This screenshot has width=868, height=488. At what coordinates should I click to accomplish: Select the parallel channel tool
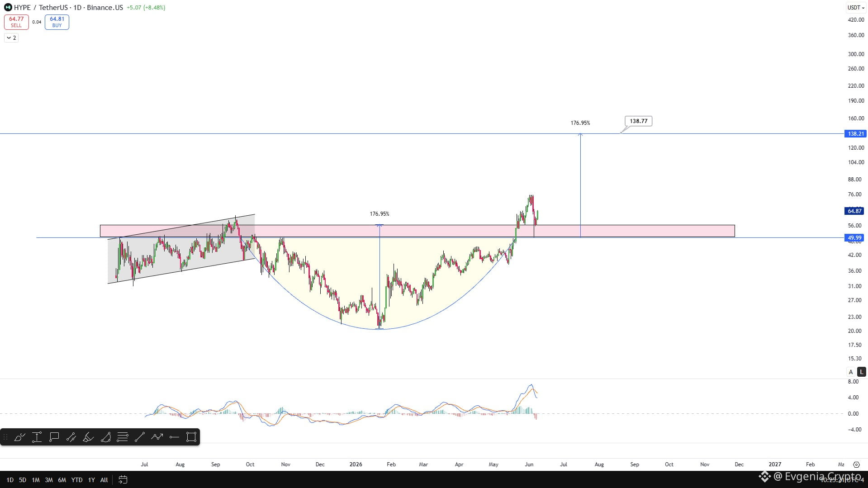click(x=71, y=437)
